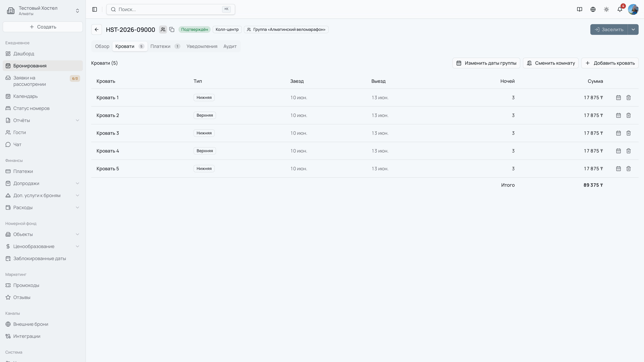This screenshot has height=362, width=644.
Task: Click Изменить даты группы button
Action: [x=486, y=63]
